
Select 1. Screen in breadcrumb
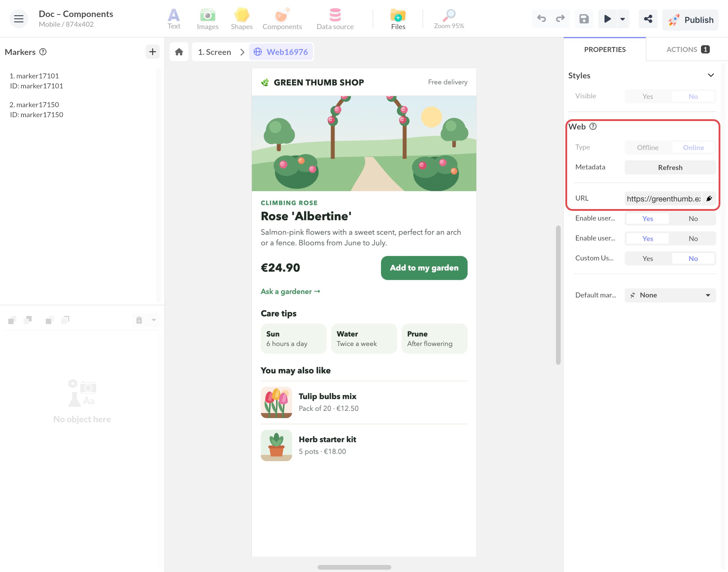click(214, 52)
